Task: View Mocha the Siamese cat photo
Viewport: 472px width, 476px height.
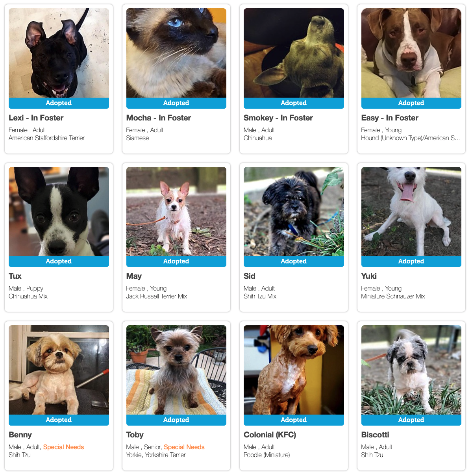Action: pos(176,53)
